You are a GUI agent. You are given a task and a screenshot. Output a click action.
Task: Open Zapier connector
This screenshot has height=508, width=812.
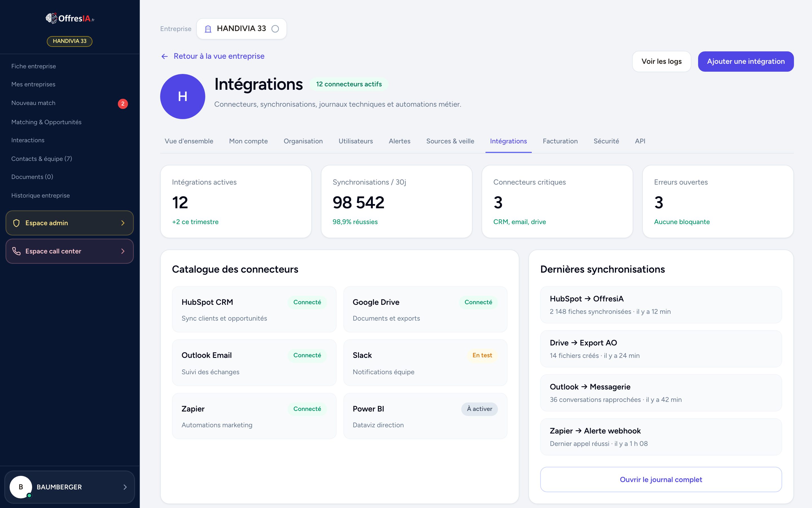(x=254, y=416)
